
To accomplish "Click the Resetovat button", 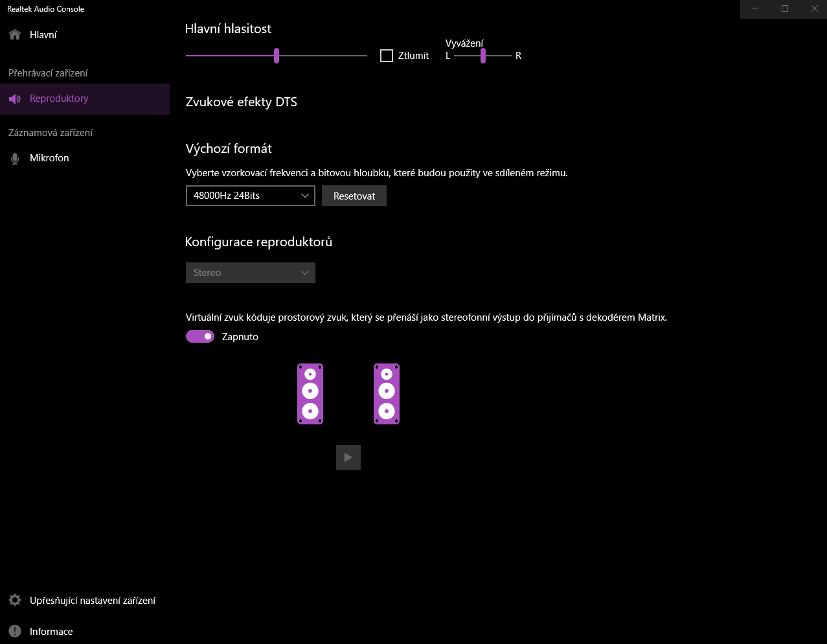I will click(x=354, y=196).
